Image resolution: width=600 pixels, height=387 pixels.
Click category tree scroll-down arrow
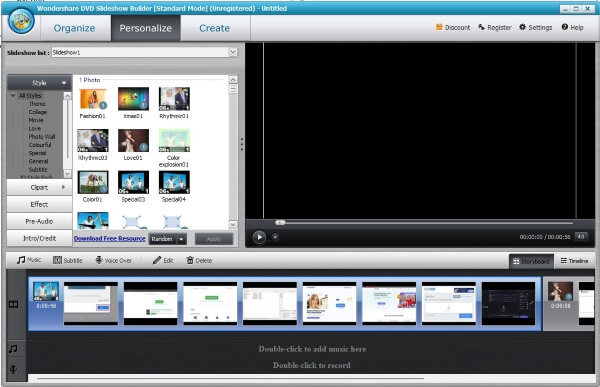pos(67,173)
